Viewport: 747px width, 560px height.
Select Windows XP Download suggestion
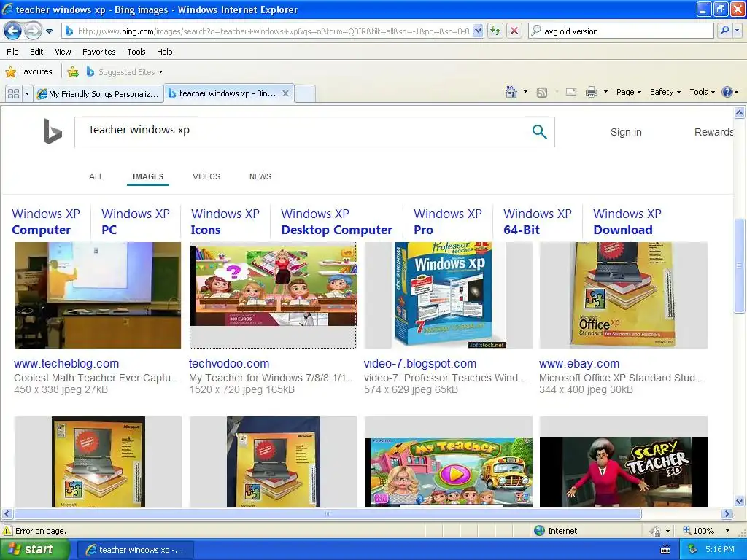627,222
